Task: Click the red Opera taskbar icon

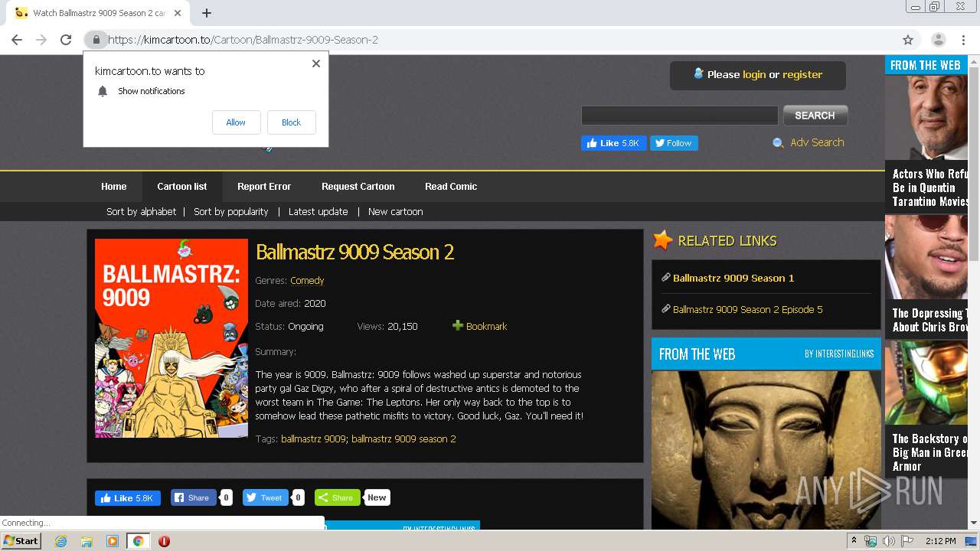Action: 164,541
